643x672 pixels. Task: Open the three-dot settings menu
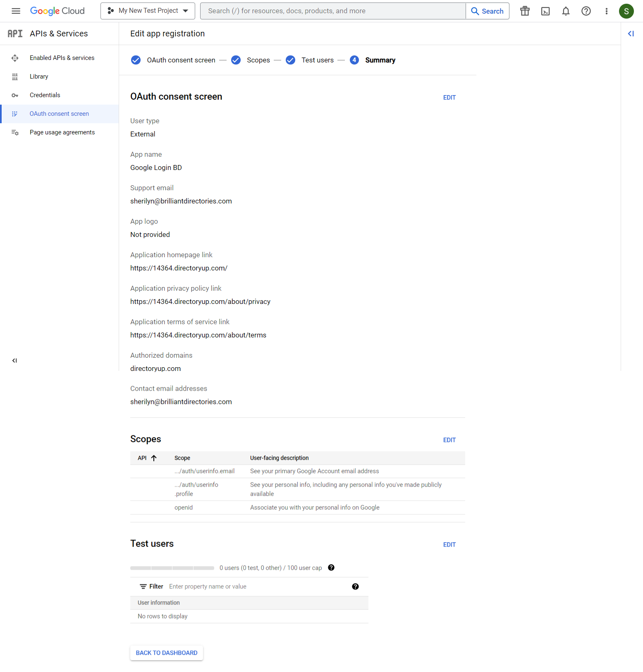click(606, 11)
